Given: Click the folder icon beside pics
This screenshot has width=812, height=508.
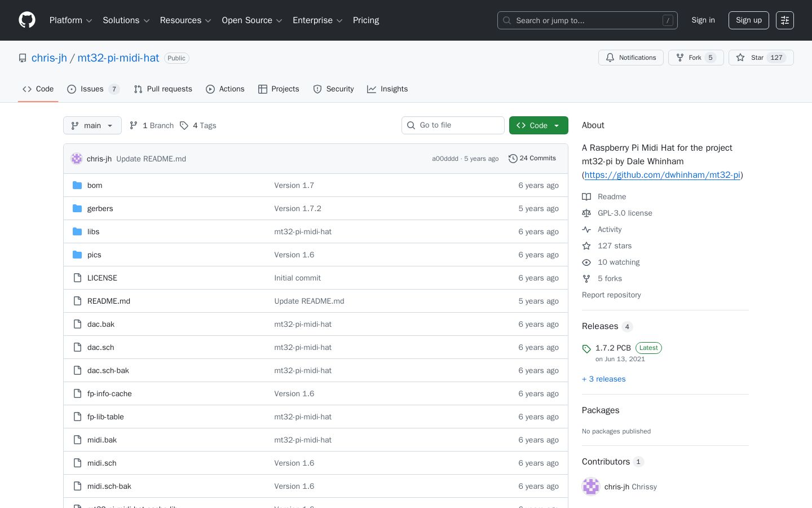Looking at the screenshot, I should 77,255.
